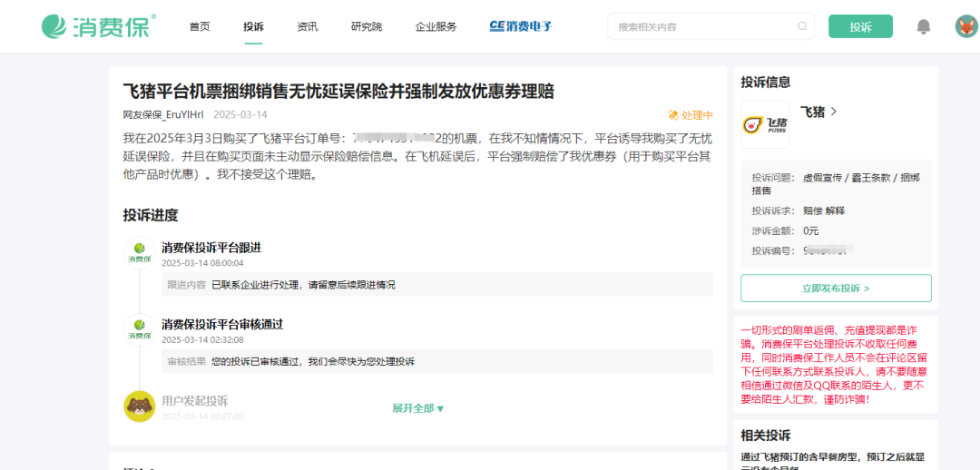Open the 首页 navigation tab
The width and height of the screenshot is (980, 470).
200,27
